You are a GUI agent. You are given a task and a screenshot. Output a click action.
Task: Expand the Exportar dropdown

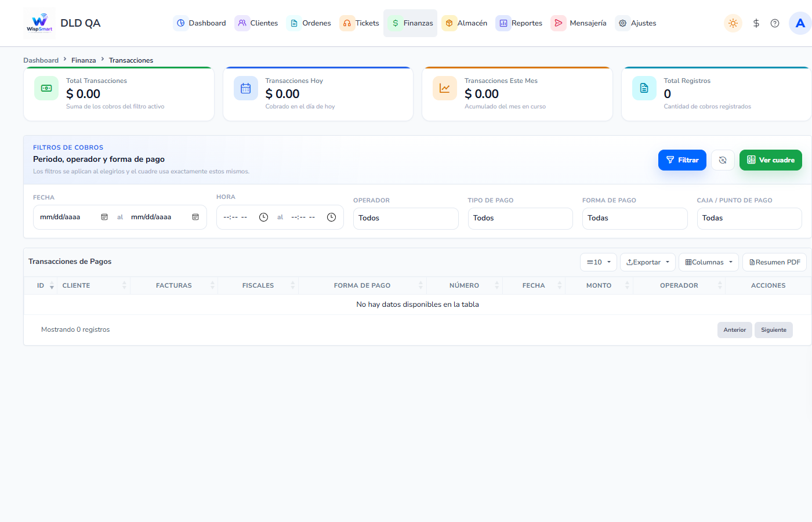648,262
